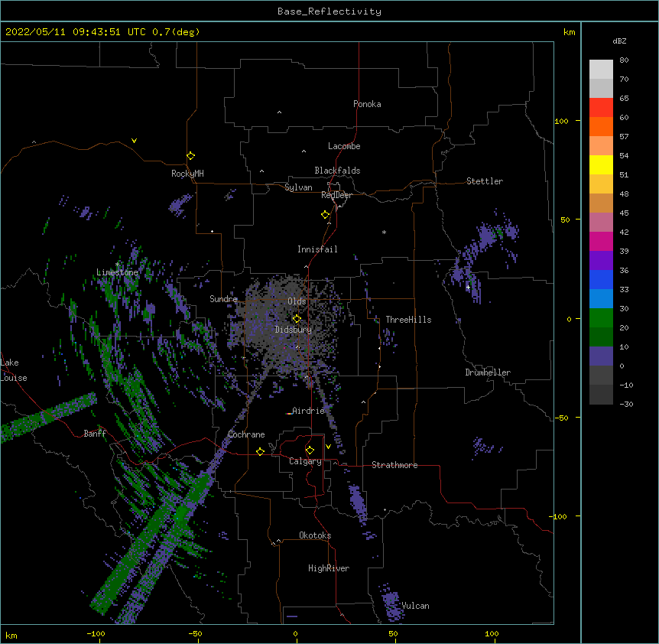Click the Base_Reflectivity title
The height and width of the screenshot is (644, 659).
click(x=329, y=11)
